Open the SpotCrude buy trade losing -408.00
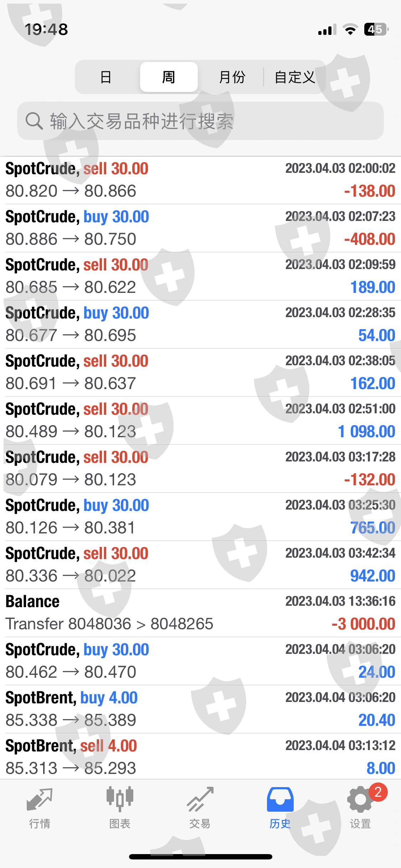The image size is (401, 868). [x=200, y=228]
